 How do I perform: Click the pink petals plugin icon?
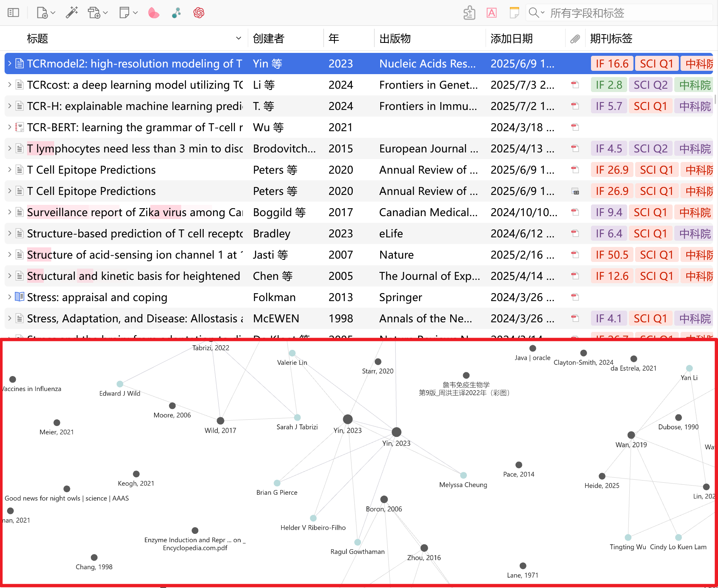pos(154,13)
